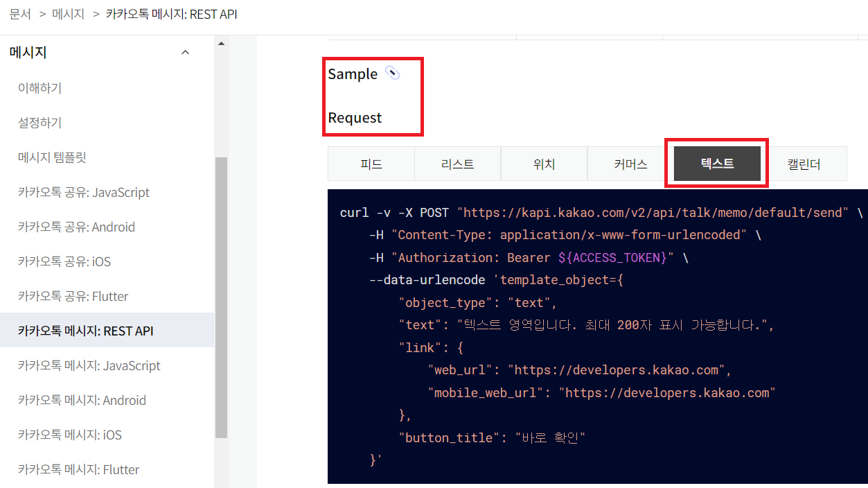
Task: Open the 리스트 sample tab
Action: (x=458, y=164)
